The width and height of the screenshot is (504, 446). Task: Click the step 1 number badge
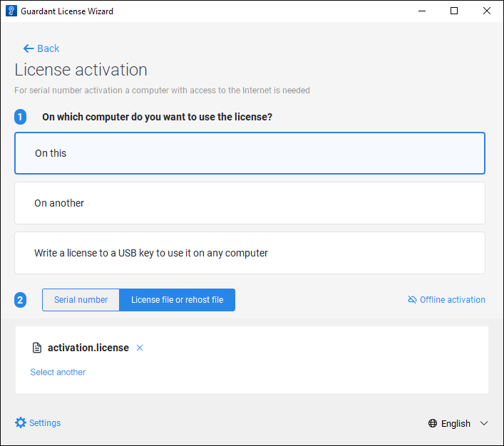point(21,117)
